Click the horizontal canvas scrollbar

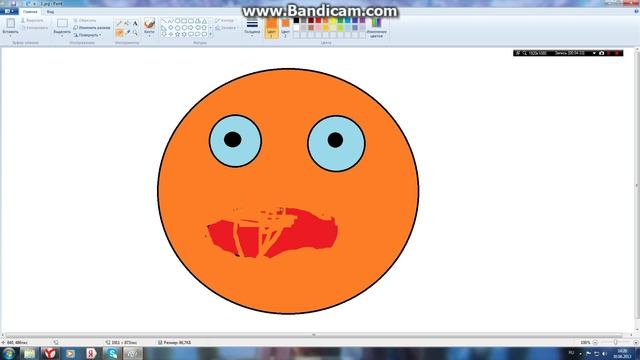[x=313, y=335]
